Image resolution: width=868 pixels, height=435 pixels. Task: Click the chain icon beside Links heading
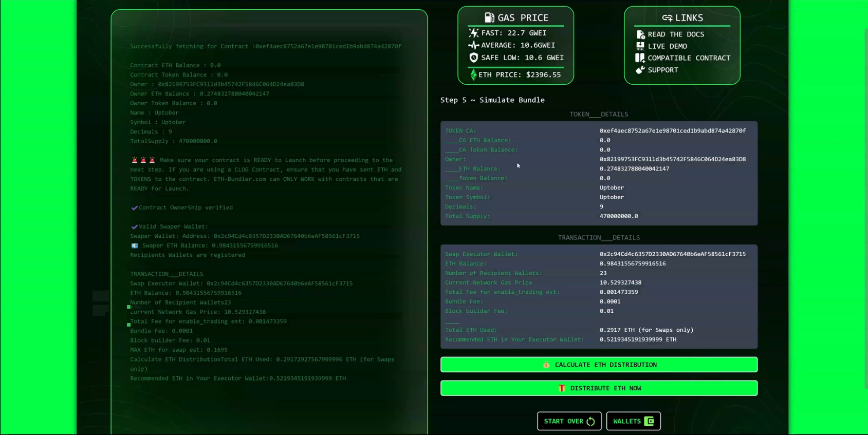click(667, 18)
